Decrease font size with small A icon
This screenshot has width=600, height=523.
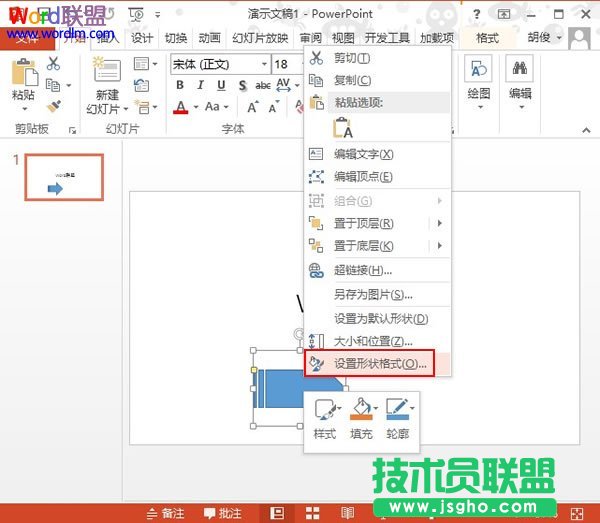point(274,107)
